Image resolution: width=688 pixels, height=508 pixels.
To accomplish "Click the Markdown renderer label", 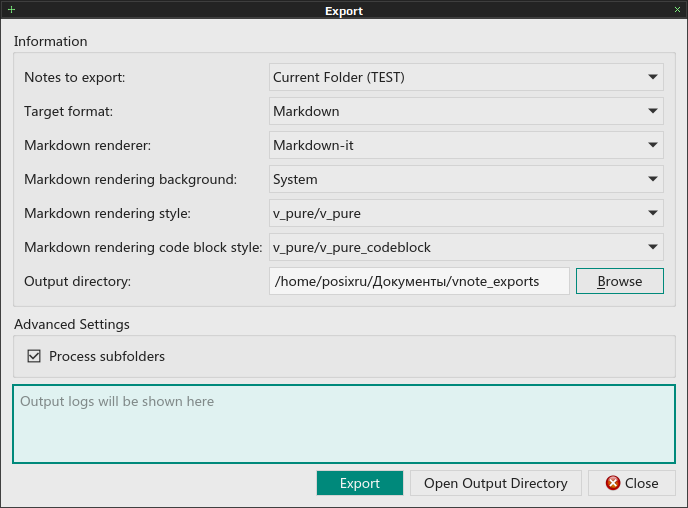I will pos(87,145).
